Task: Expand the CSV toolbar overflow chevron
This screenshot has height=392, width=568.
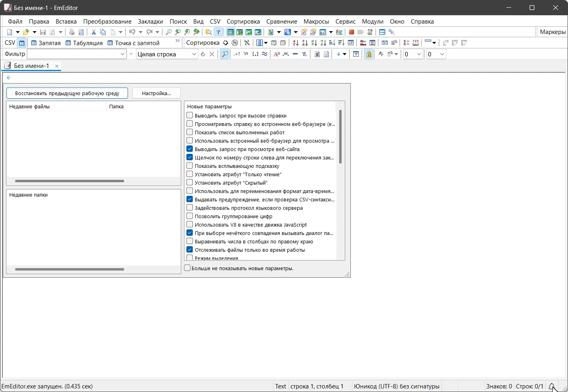Action: tap(178, 41)
